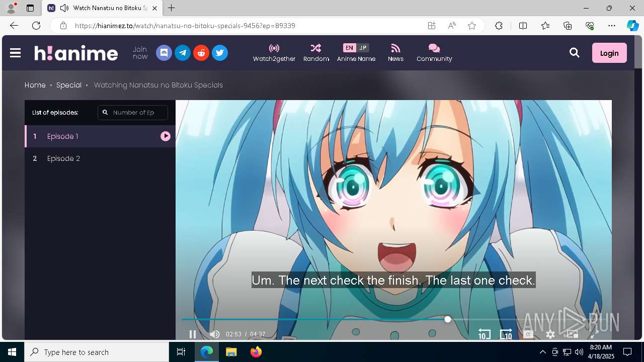Open the Reddit community link

[x=201, y=53]
